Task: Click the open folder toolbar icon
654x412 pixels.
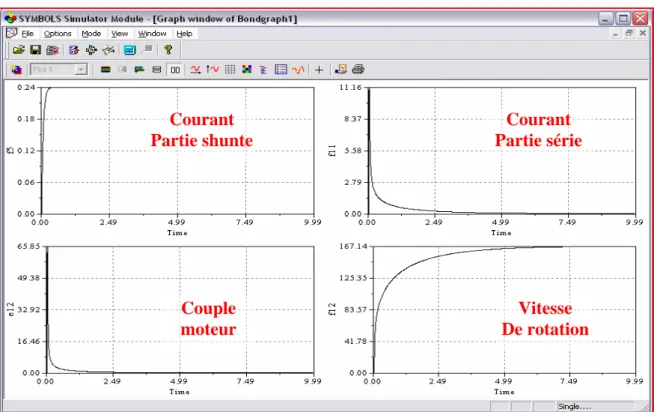Action: [18, 50]
